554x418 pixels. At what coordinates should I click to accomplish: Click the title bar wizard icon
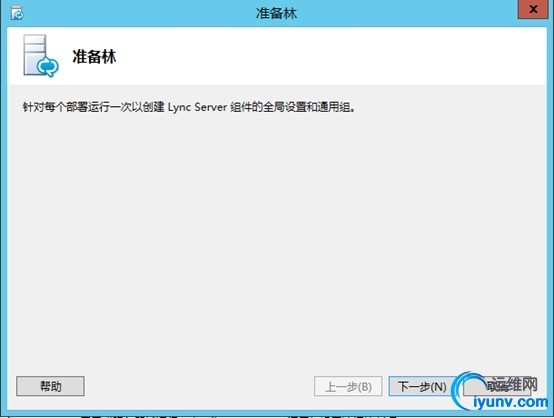point(17,14)
